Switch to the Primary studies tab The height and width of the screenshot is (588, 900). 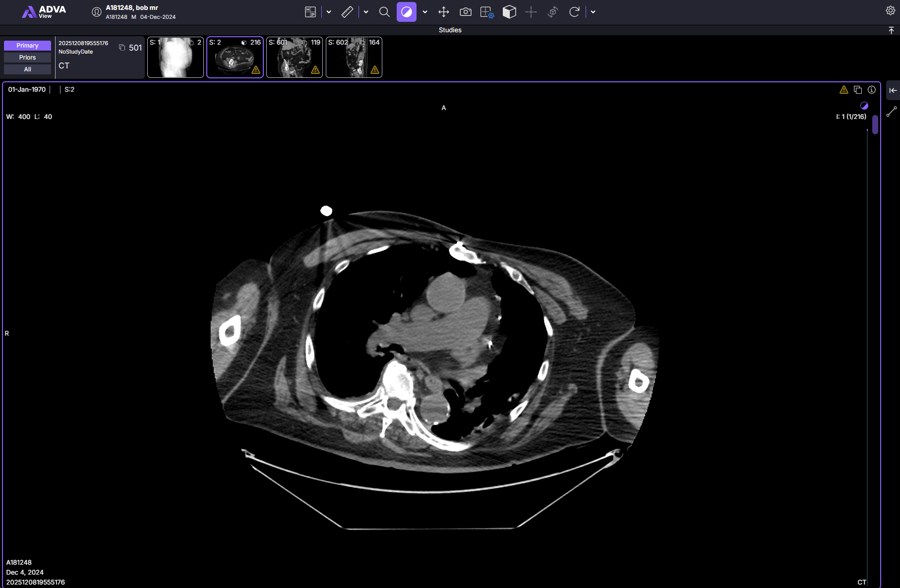pos(27,46)
